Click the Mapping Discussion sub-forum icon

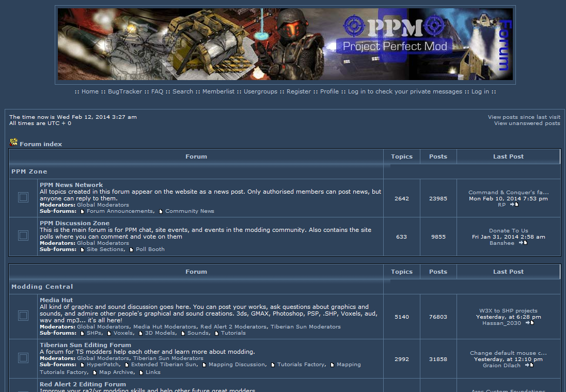pyautogui.click(x=205, y=365)
